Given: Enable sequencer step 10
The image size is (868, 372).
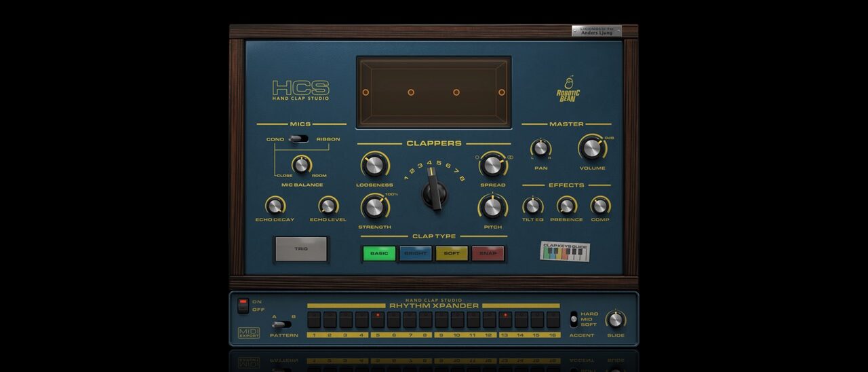Looking at the screenshot, I should tap(458, 320).
